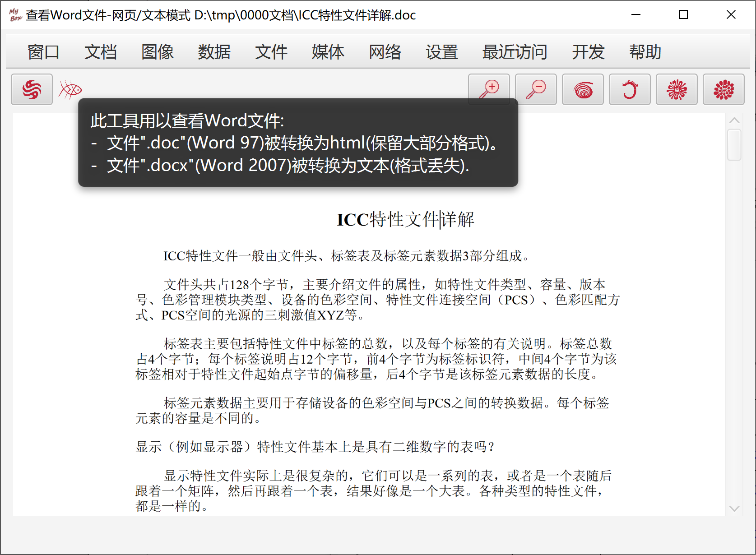Image resolution: width=756 pixels, height=555 pixels.
Task: Click the zoom in magnifier button
Action: 489,89
